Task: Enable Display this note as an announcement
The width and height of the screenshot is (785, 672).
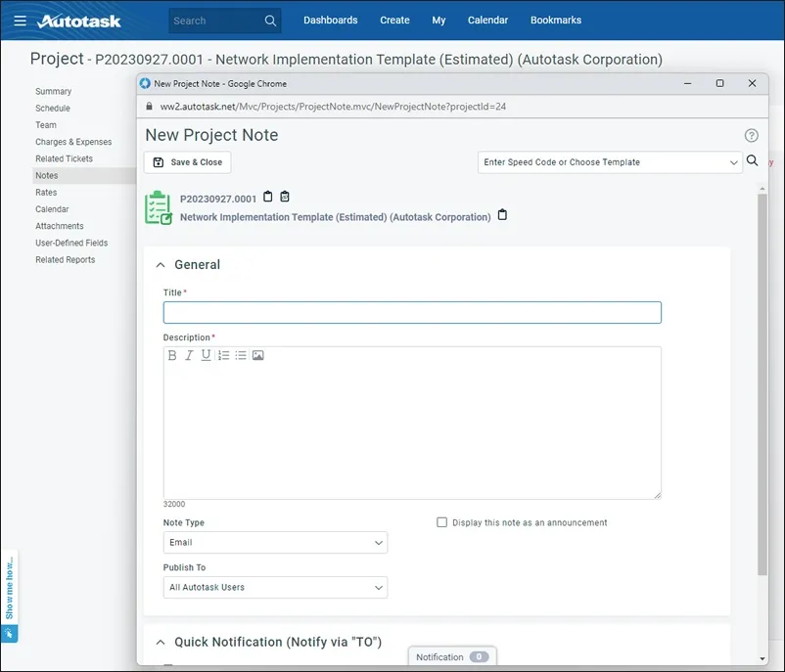Action: 441,522
